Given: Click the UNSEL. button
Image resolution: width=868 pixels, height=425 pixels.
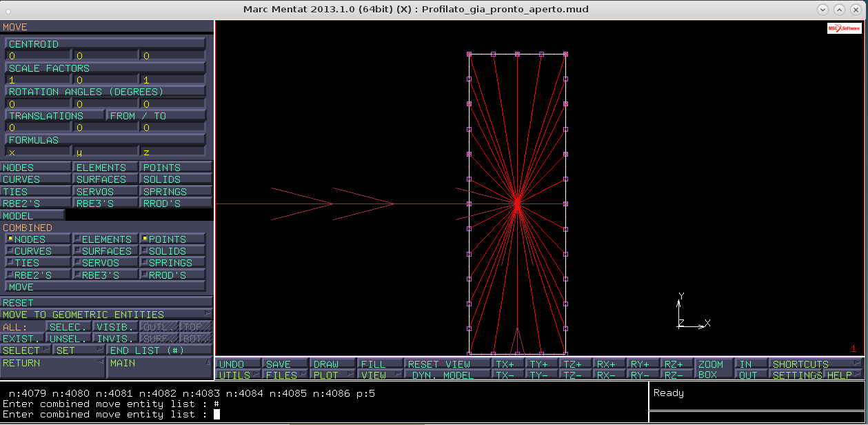Looking at the screenshot, I should [68, 339].
